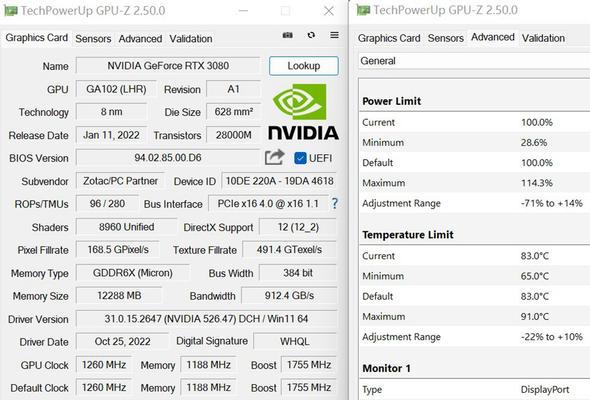Click the Shaders field 8960 Unified
This screenshot has height=400, width=590.
pyautogui.click(x=126, y=227)
